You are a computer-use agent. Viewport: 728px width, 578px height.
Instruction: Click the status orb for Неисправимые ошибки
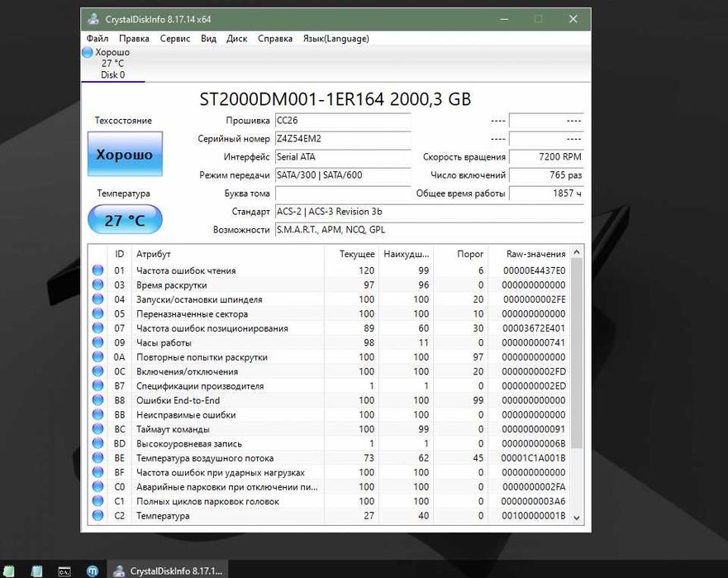[x=98, y=414]
